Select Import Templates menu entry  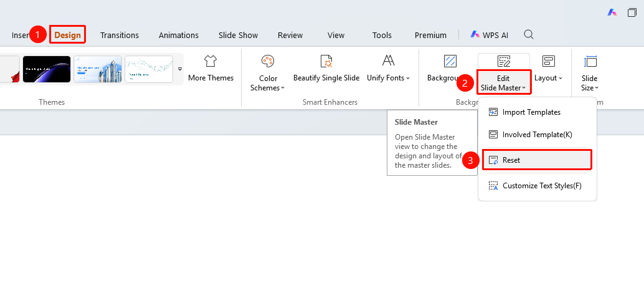[537, 112]
